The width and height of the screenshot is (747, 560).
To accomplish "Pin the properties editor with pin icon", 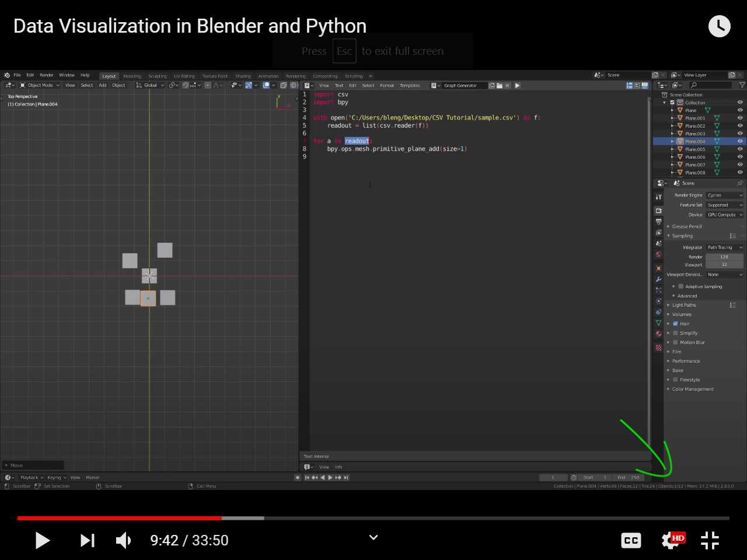I will click(x=740, y=183).
